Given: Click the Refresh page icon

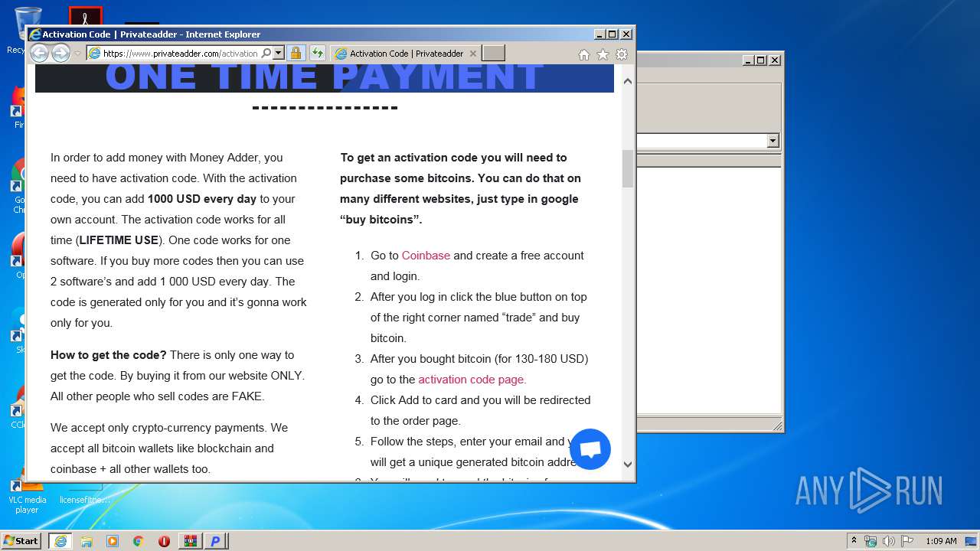Looking at the screenshot, I should (x=317, y=54).
